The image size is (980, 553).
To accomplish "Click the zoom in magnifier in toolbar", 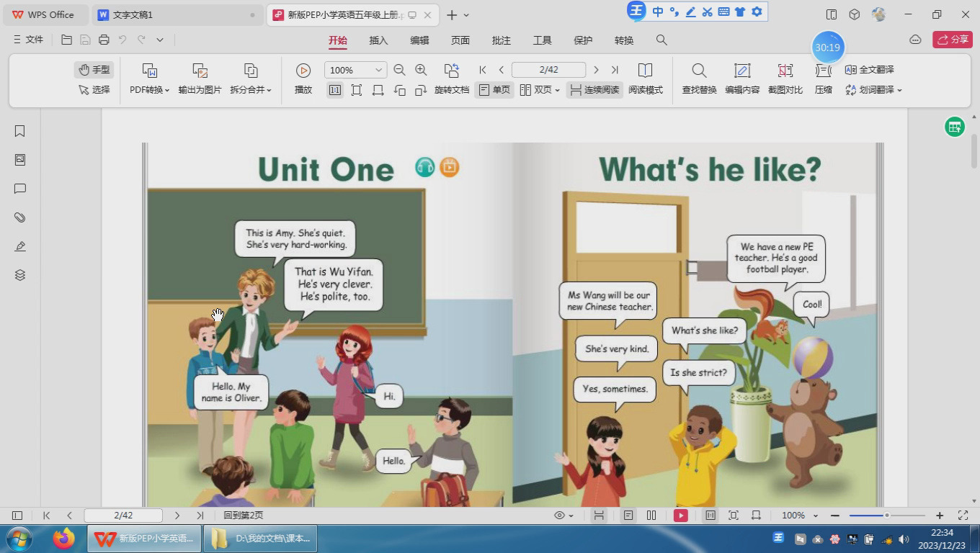I will point(421,70).
